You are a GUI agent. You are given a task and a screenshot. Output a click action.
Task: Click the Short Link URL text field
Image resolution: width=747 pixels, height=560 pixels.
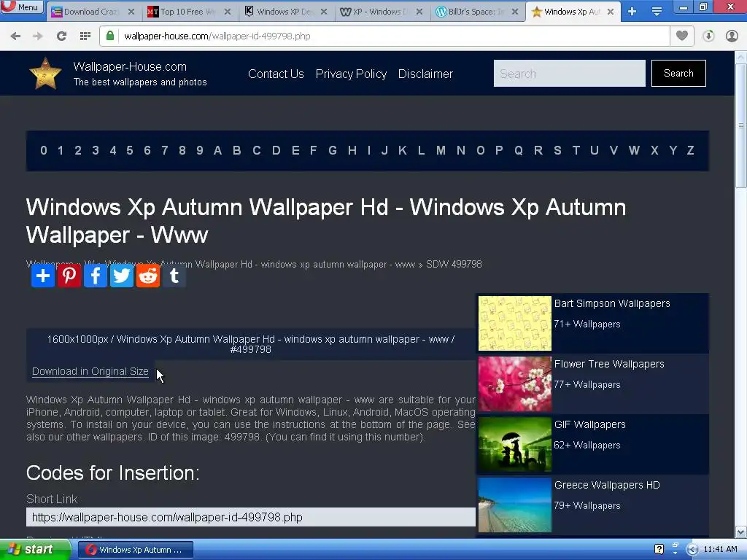[251, 517]
